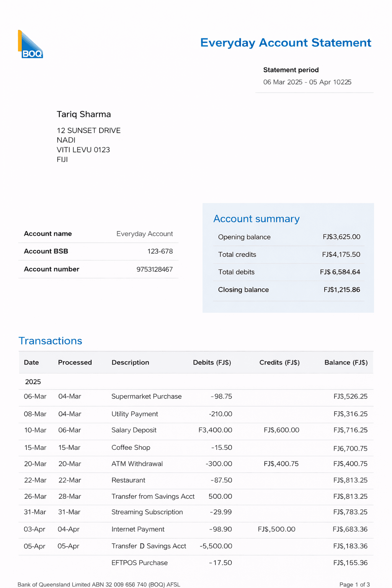The height and width of the screenshot is (588, 392).
Task: Select the Closing balance FJ$1,215.86
Action: 342,290
